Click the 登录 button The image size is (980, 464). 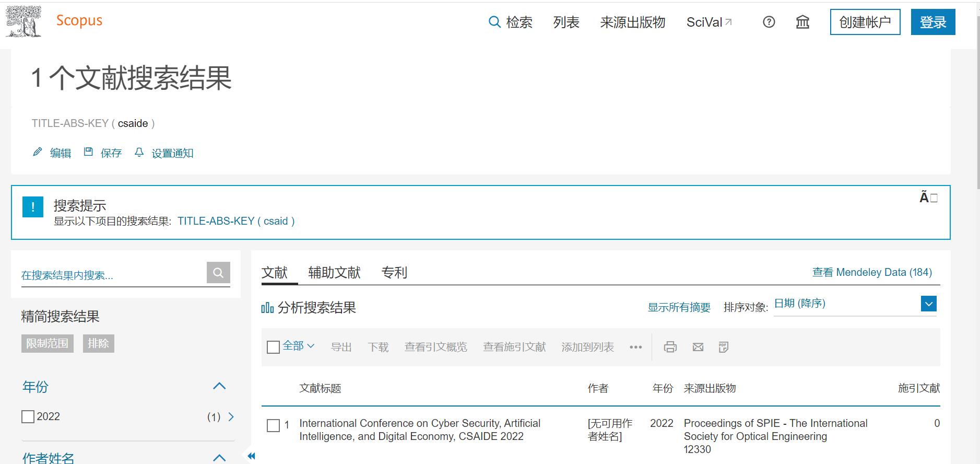(932, 22)
